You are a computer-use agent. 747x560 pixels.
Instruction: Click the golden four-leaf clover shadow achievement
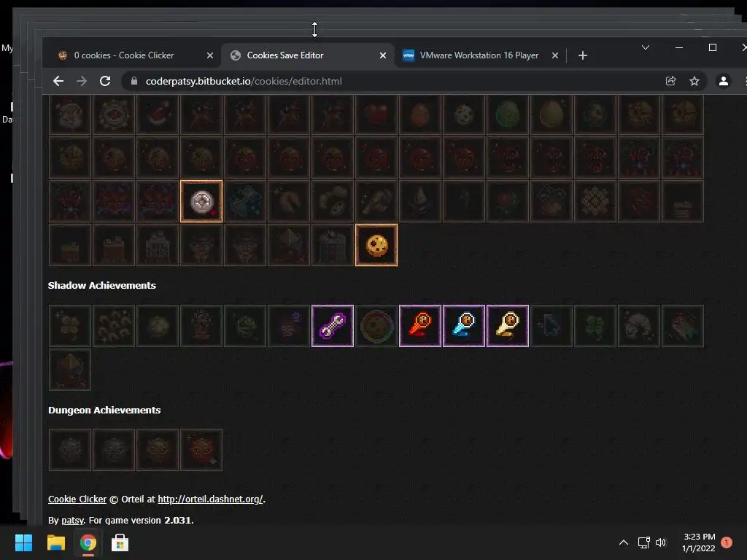(69, 326)
